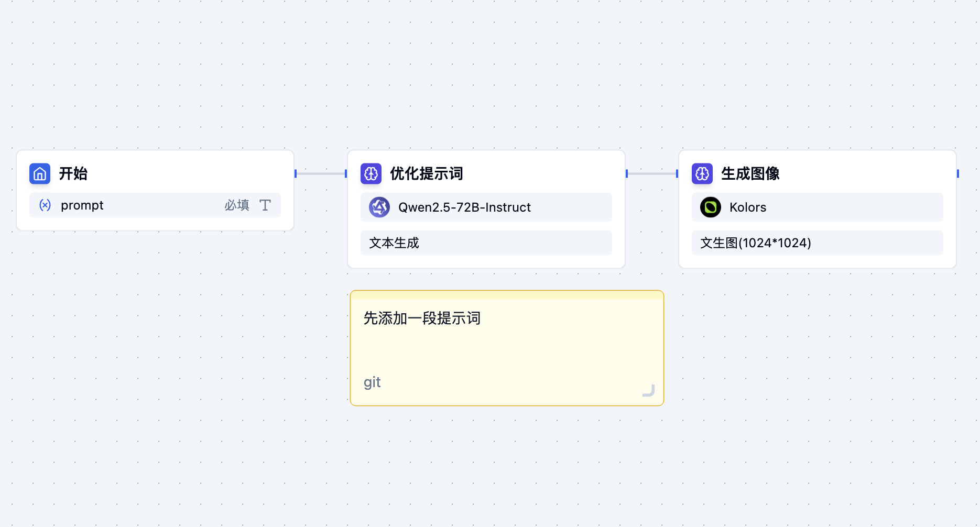Click the brain icon on the 优化提示词 node

(371, 173)
